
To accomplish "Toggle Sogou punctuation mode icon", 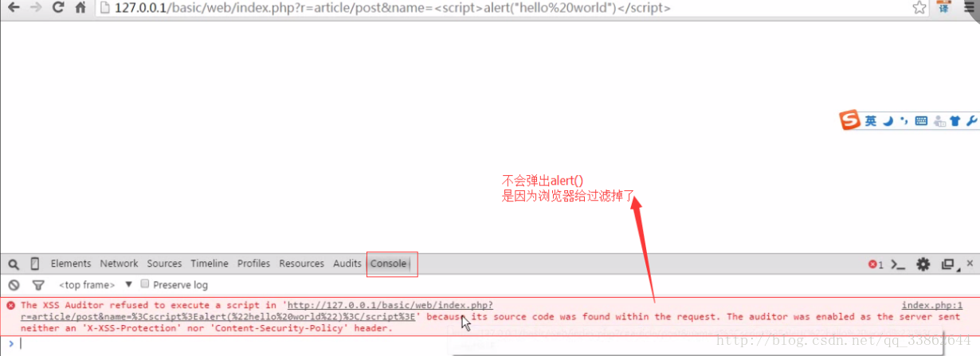I will 904,121.
